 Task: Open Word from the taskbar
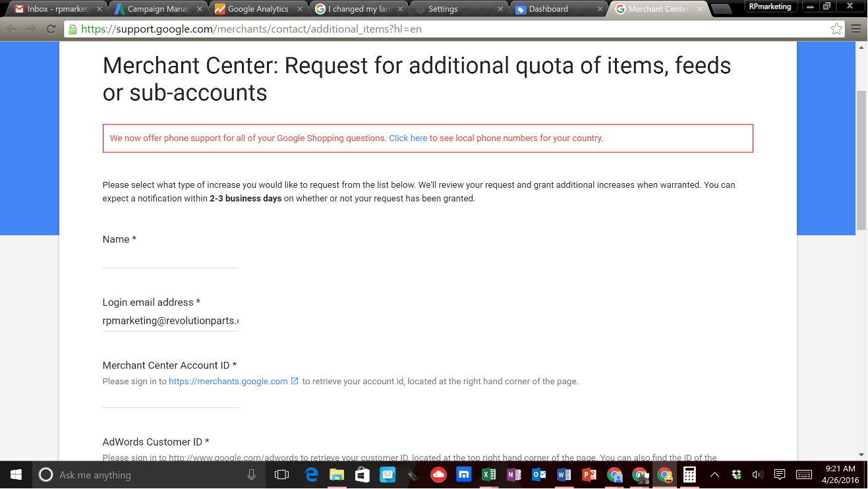coord(564,475)
